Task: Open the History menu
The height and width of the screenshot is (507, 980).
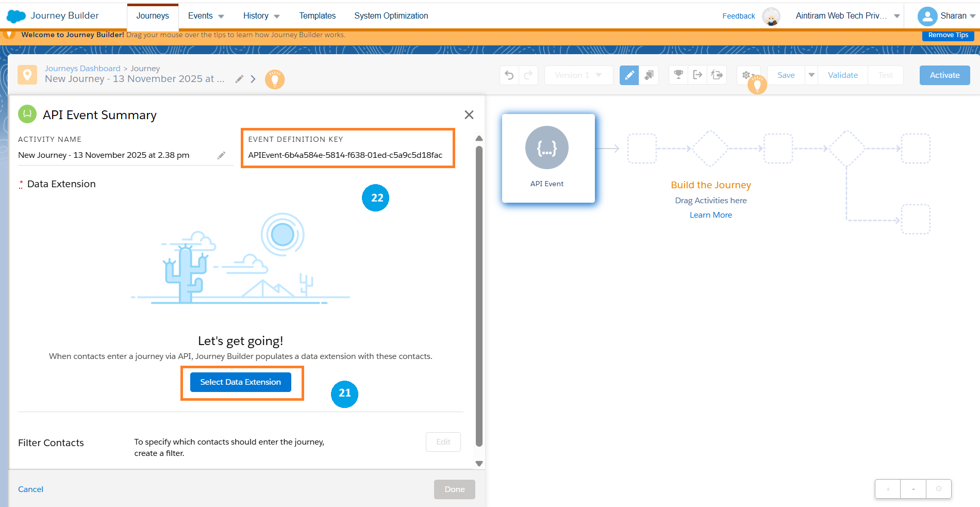Action: click(x=261, y=16)
